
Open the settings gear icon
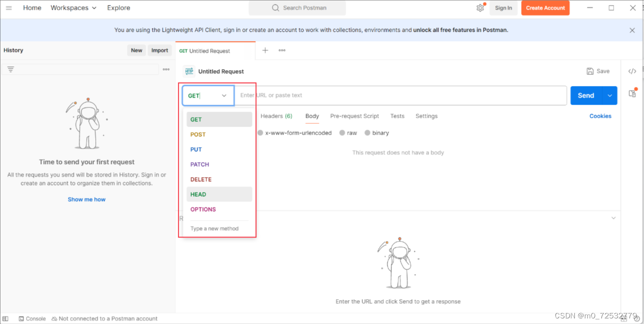point(480,8)
